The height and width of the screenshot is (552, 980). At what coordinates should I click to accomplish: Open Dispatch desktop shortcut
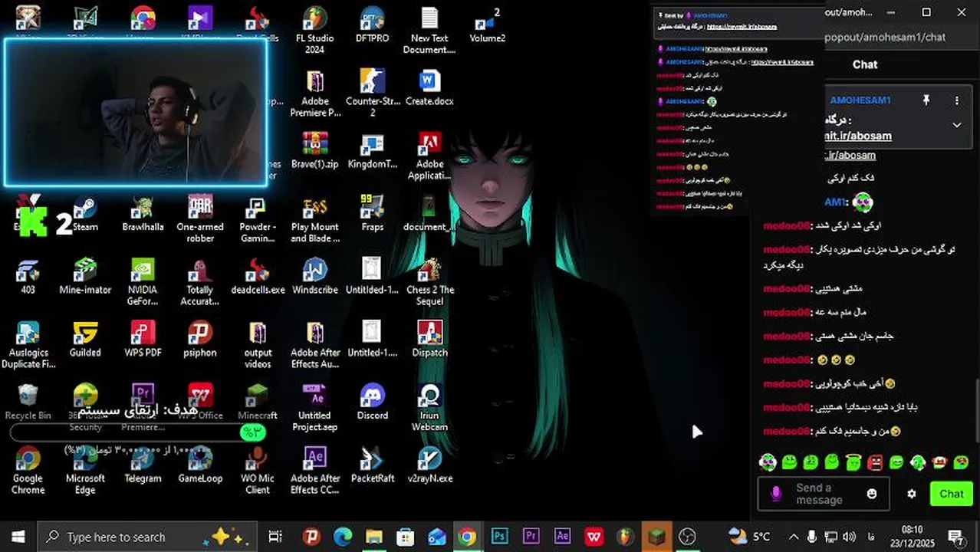coord(429,339)
